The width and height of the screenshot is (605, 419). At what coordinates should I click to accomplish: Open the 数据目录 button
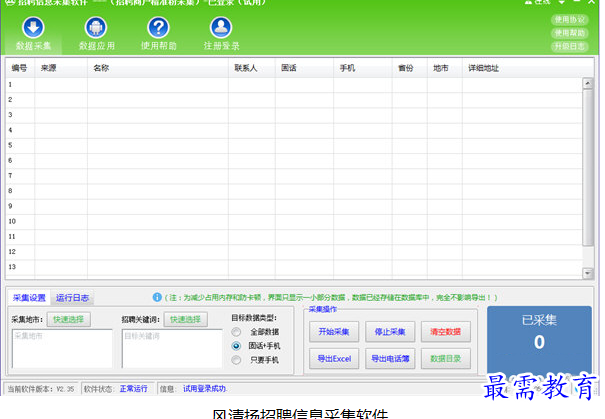pos(446,358)
